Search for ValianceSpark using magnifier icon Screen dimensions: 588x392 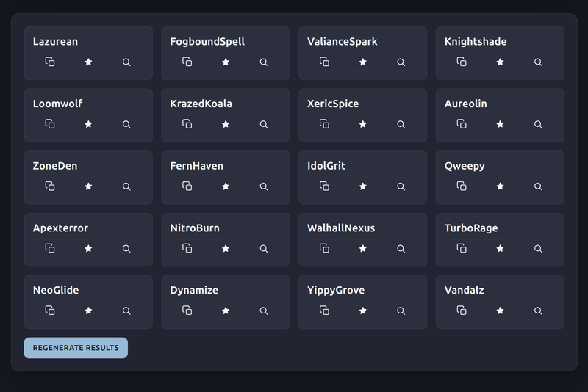click(401, 62)
